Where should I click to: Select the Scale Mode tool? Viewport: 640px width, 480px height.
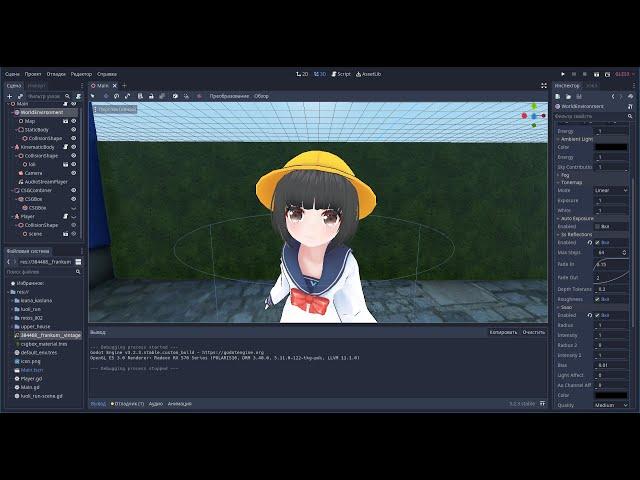(x=128, y=96)
